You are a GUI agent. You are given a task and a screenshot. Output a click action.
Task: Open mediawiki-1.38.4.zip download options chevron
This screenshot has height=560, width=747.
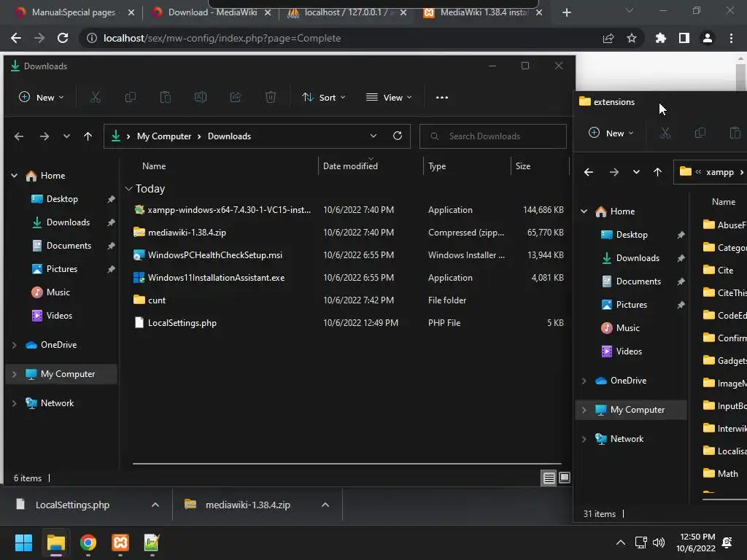[325, 505]
